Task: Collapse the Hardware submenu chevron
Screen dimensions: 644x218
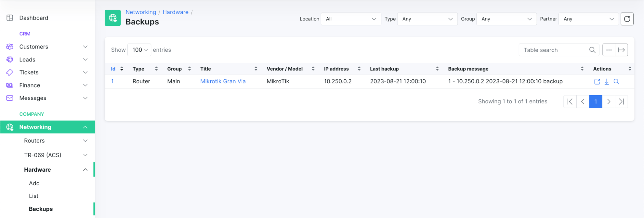Action: [85, 170]
